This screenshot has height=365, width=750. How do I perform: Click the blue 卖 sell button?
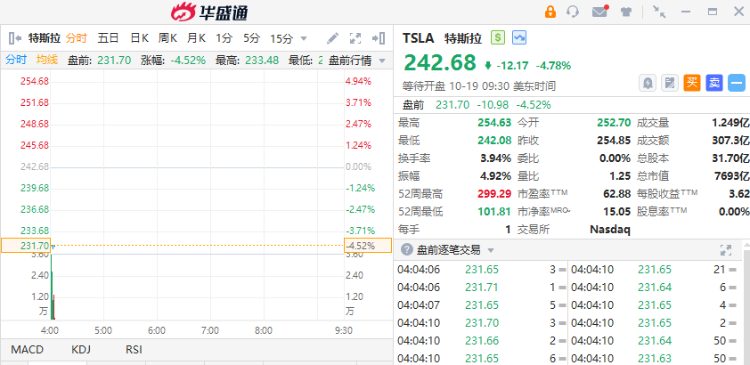click(714, 83)
